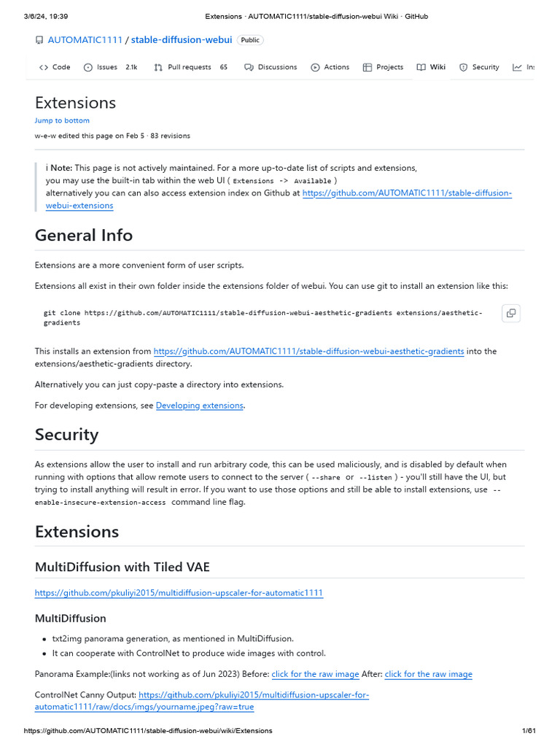Open the After raw image link
Screen dimensions: 560x747
point(428,674)
